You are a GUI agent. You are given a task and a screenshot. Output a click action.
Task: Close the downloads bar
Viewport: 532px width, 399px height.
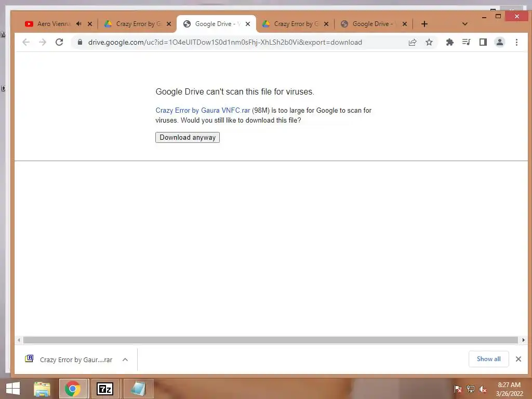pyautogui.click(x=518, y=359)
